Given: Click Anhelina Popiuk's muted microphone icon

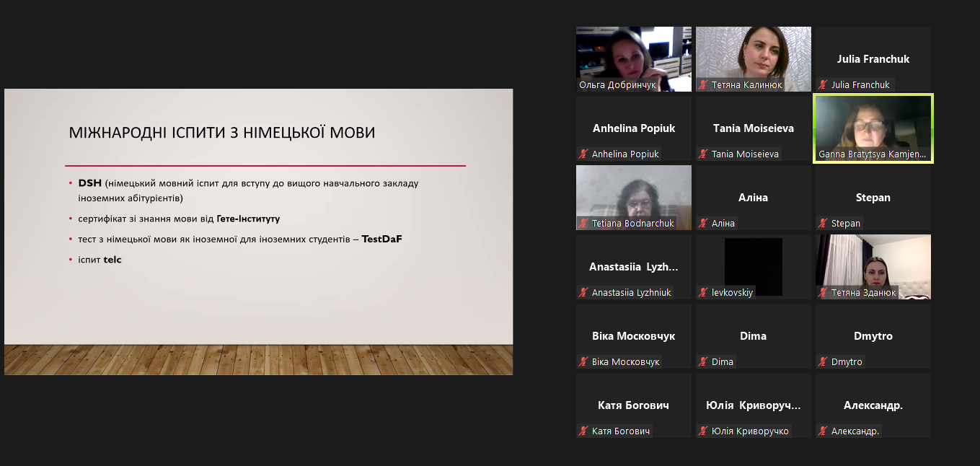Looking at the screenshot, I should coord(583,154).
